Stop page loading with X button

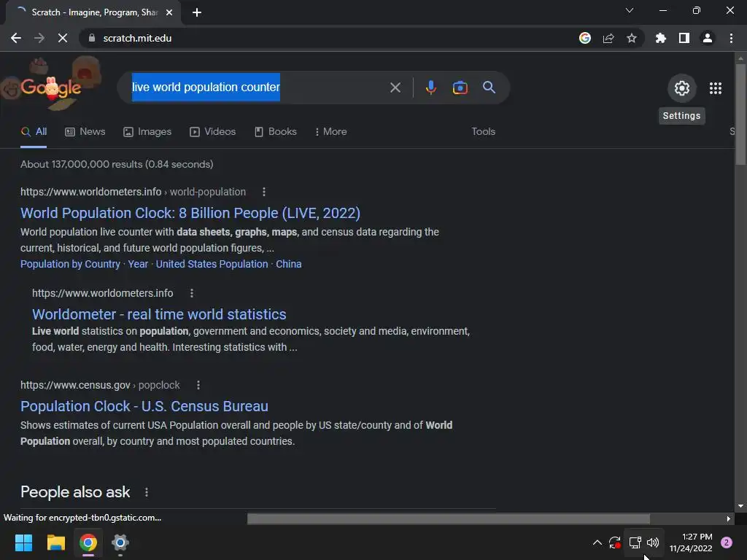63,38
